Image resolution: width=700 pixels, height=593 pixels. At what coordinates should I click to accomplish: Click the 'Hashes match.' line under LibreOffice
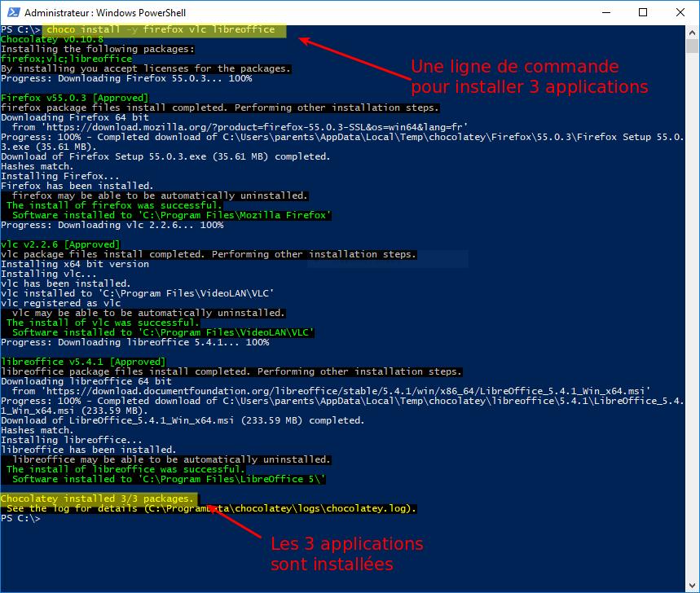37,431
